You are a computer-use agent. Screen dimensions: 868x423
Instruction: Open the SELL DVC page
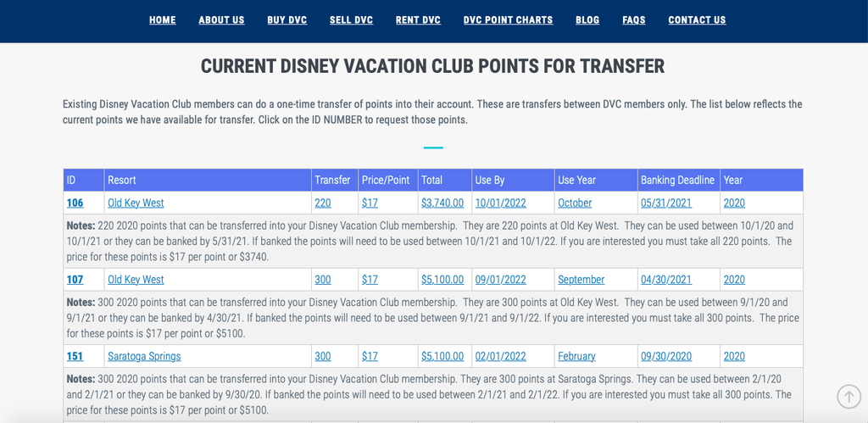pyautogui.click(x=351, y=20)
